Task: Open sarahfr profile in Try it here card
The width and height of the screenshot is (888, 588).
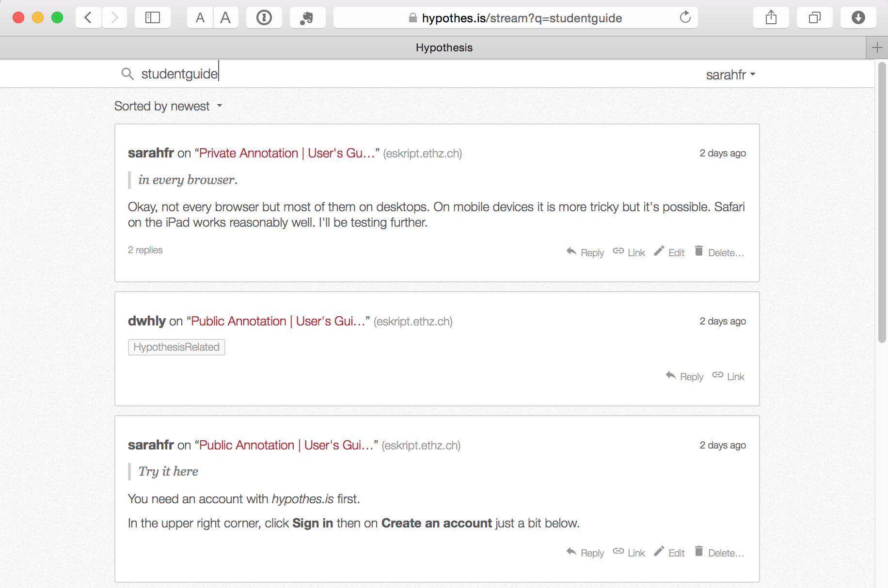Action: [151, 445]
